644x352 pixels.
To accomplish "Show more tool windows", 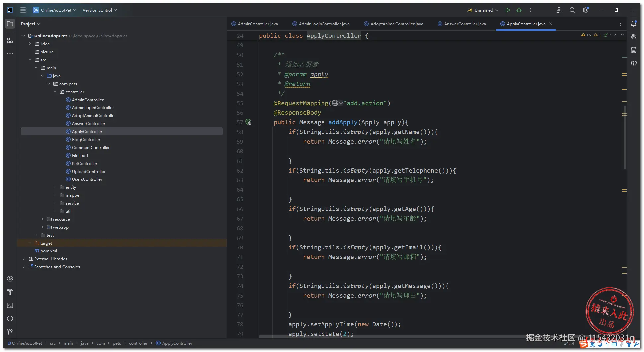I will point(10,54).
